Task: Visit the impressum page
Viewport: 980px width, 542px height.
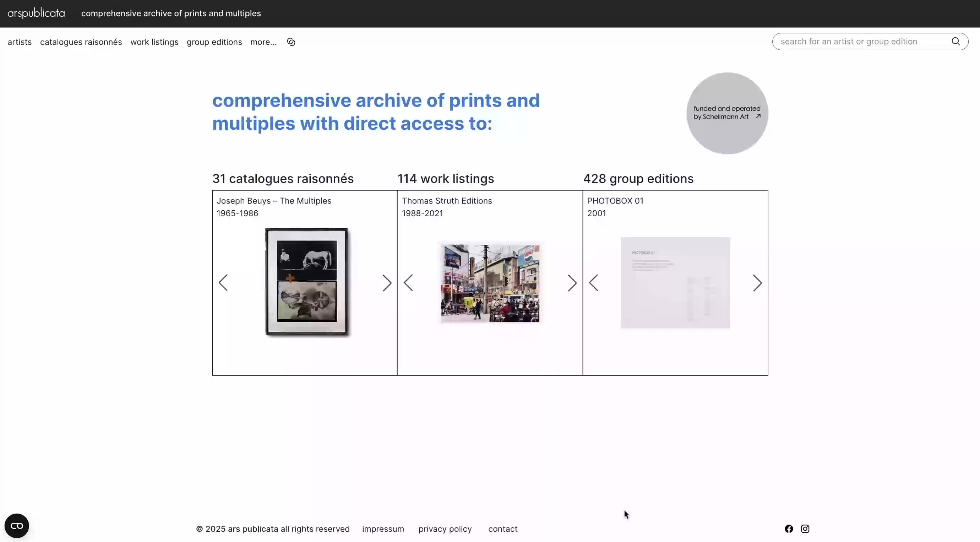Action: [x=383, y=529]
